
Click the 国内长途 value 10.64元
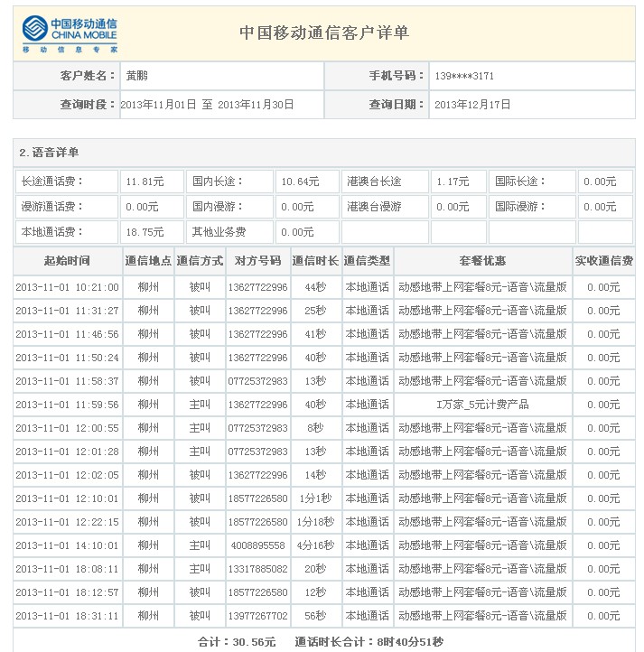click(x=300, y=182)
